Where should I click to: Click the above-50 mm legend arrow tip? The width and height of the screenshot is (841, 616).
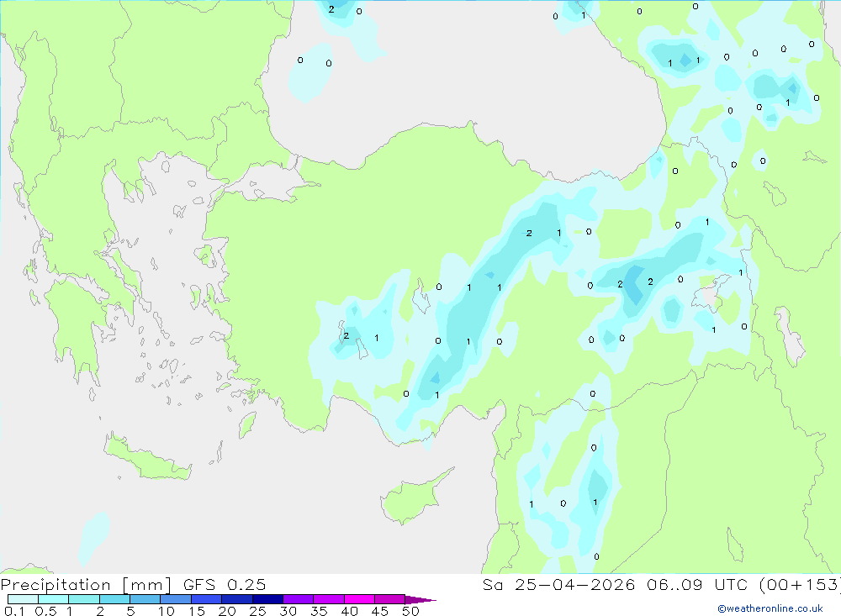[420, 600]
